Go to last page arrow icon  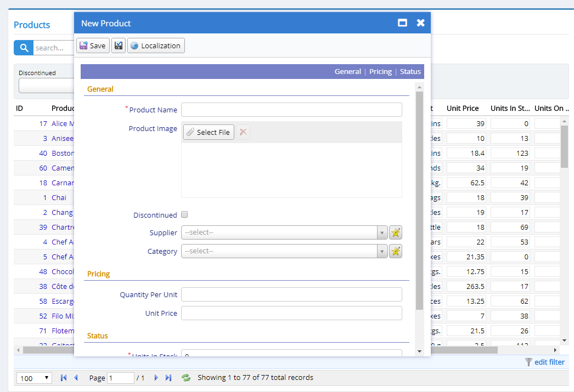pyautogui.click(x=168, y=378)
